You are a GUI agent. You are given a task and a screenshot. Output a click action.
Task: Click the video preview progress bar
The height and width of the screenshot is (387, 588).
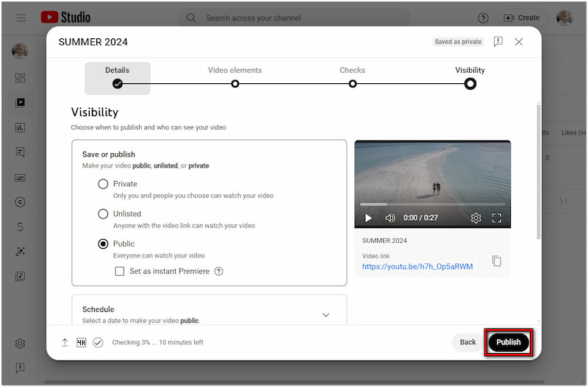[432, 205]
